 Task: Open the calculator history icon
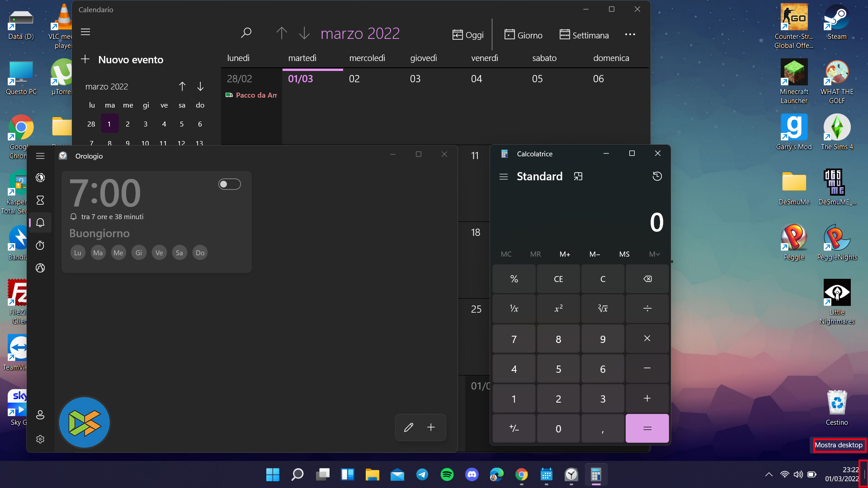coord(657,176)
